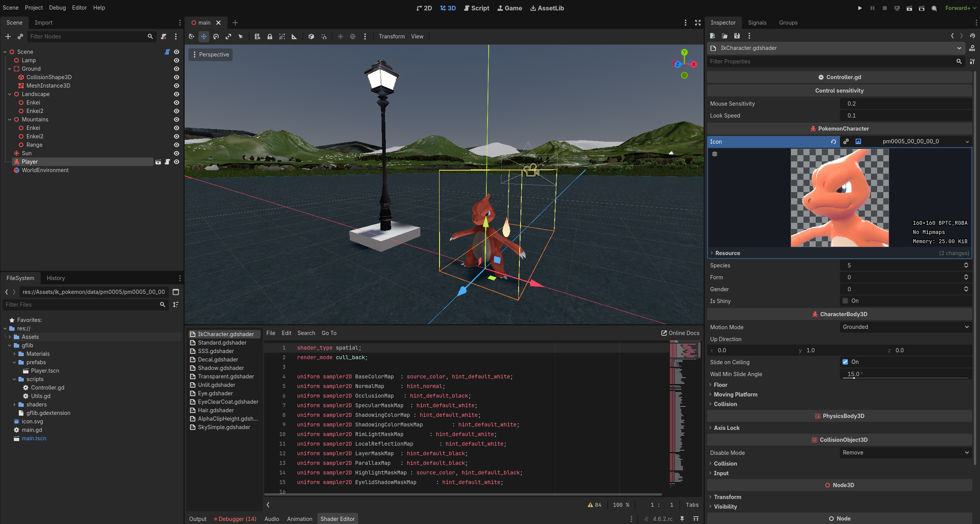Open the Debugger (14) bottom panel
Viewport: 980px width, 524px height.
click(235, 519)
